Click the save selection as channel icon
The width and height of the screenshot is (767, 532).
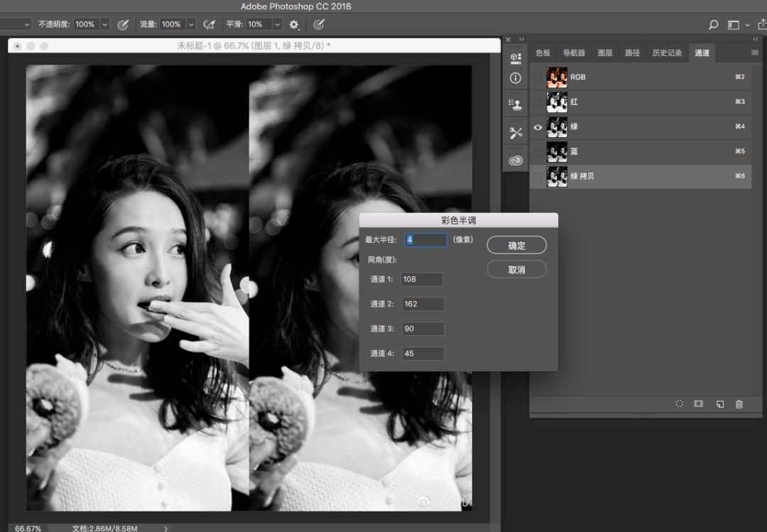coord(699,403)
